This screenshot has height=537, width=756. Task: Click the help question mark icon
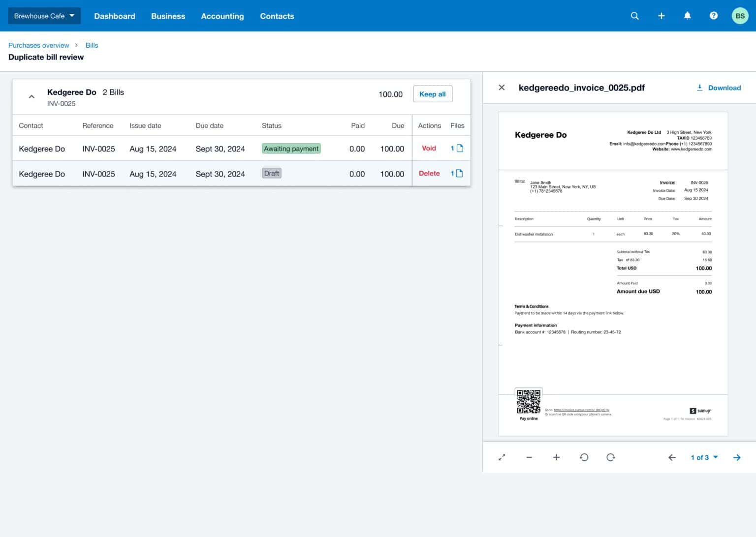(714, 15)
